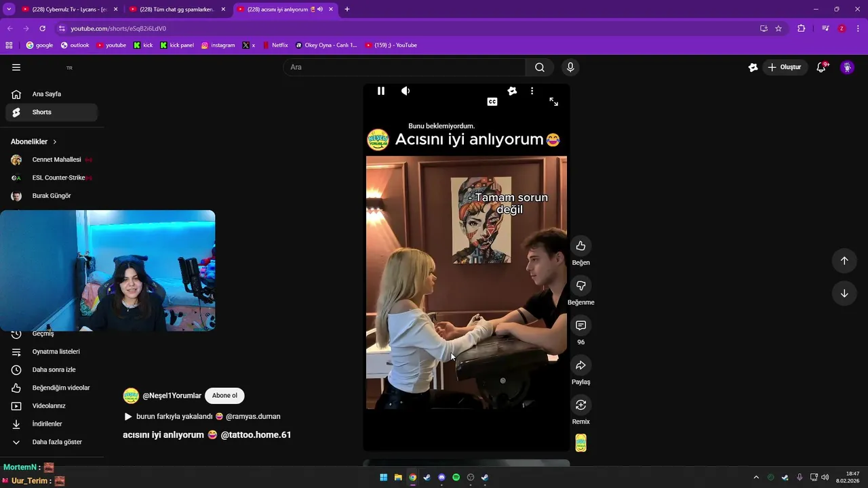
Task: Toggle closed captions CC button
Action: pos(492,102)
